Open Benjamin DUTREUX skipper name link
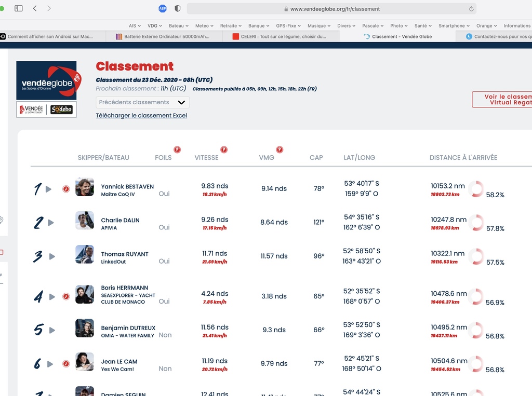Viewport: 532px width, 396px height. coord(128,328)
